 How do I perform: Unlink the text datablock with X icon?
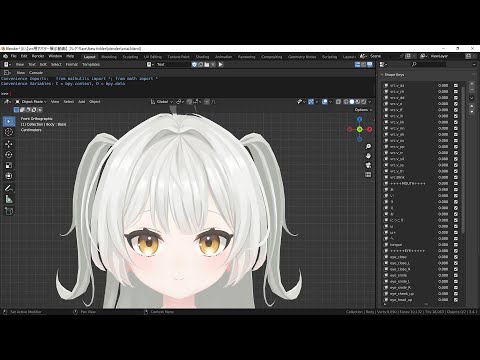213,64
